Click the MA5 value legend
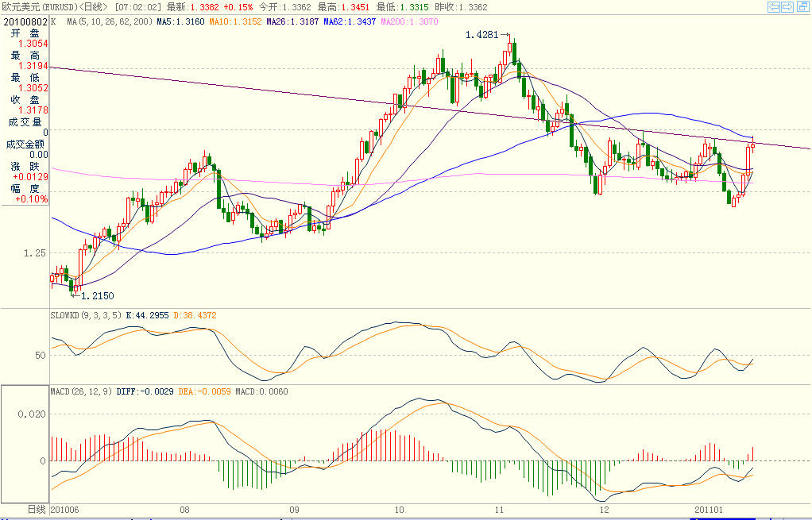 coord(180,22)
